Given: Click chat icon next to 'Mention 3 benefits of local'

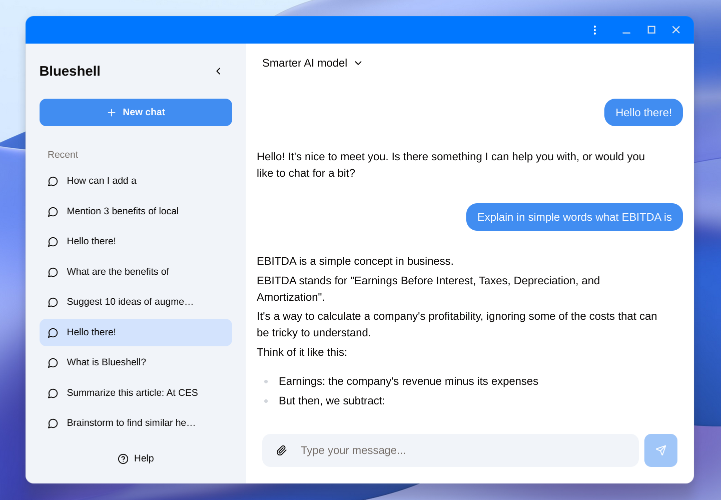Looking at the screenshot, I should (53, 212).
